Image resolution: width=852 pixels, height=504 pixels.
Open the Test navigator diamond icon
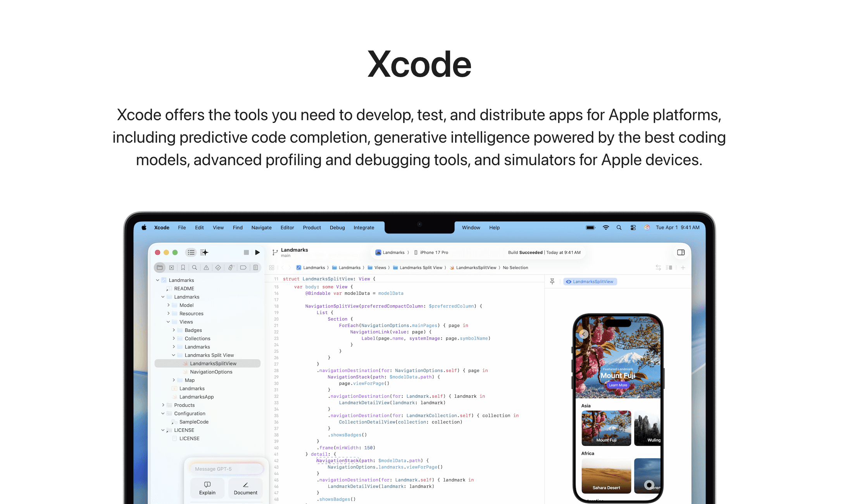coord(218,268)
